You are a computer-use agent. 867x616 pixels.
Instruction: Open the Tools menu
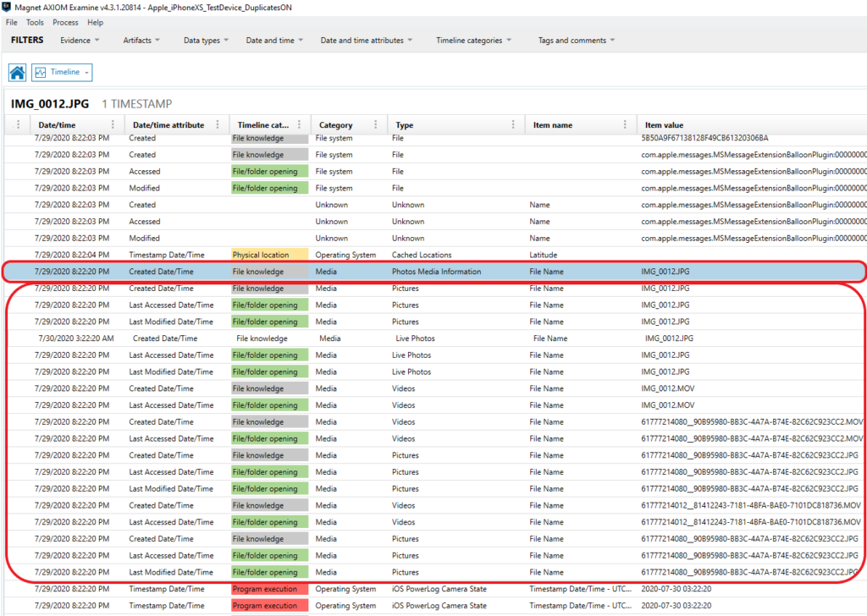(35, 23)
